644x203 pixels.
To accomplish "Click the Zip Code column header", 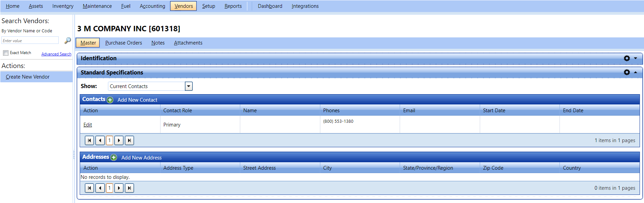I will pos(519,168).
